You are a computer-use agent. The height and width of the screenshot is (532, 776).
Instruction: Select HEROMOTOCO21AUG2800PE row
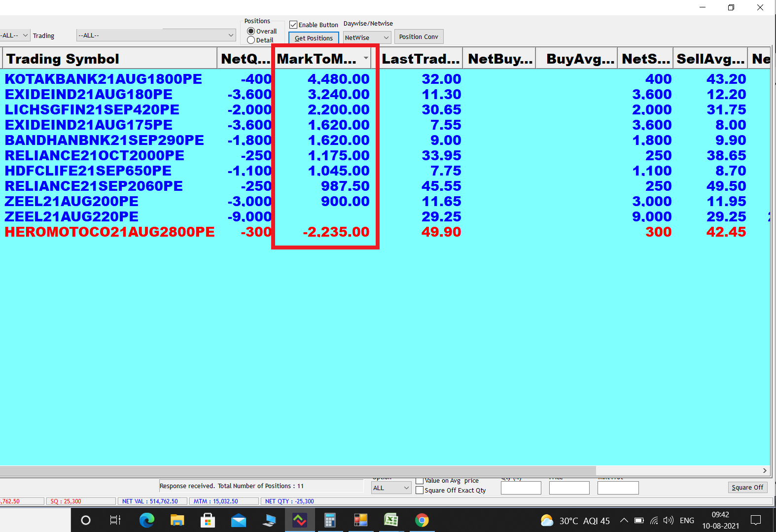click(x=385, y=232)
